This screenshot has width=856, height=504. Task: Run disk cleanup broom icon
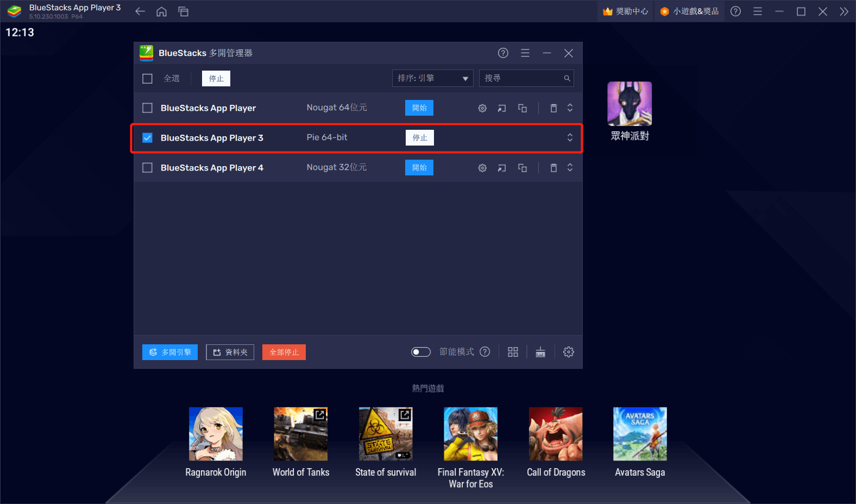(x=540, y=352)
